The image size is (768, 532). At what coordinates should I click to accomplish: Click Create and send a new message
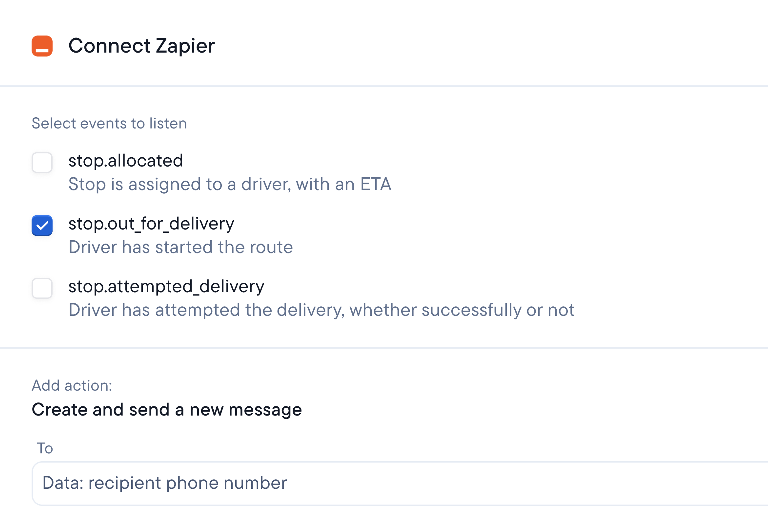[166, 409]
